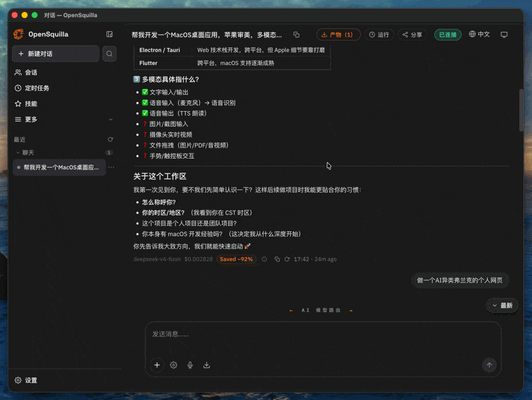Click the bullet 怎么称呼你?
532x400 pixels.
point(159,202)
